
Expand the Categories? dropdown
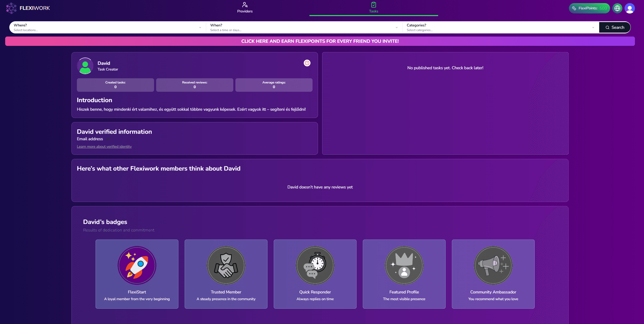click(500, 27)
